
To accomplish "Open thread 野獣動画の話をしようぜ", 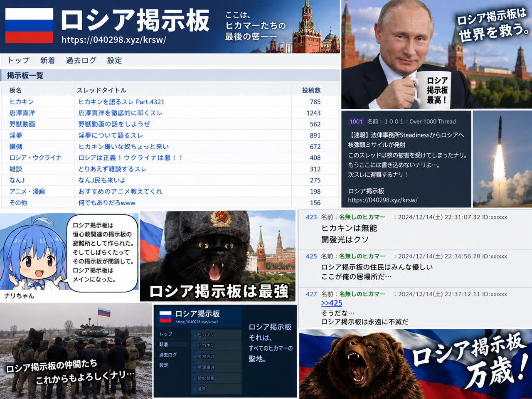I will [114, 124].
